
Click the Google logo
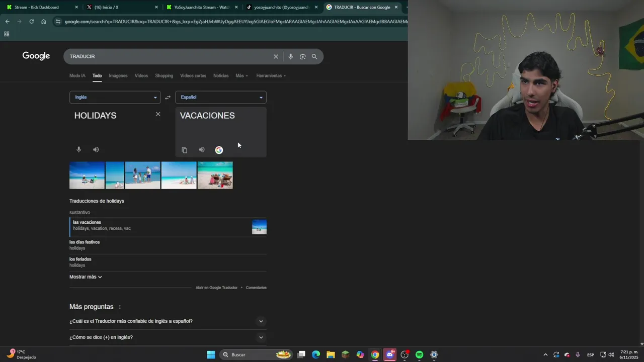coord(36,56)
